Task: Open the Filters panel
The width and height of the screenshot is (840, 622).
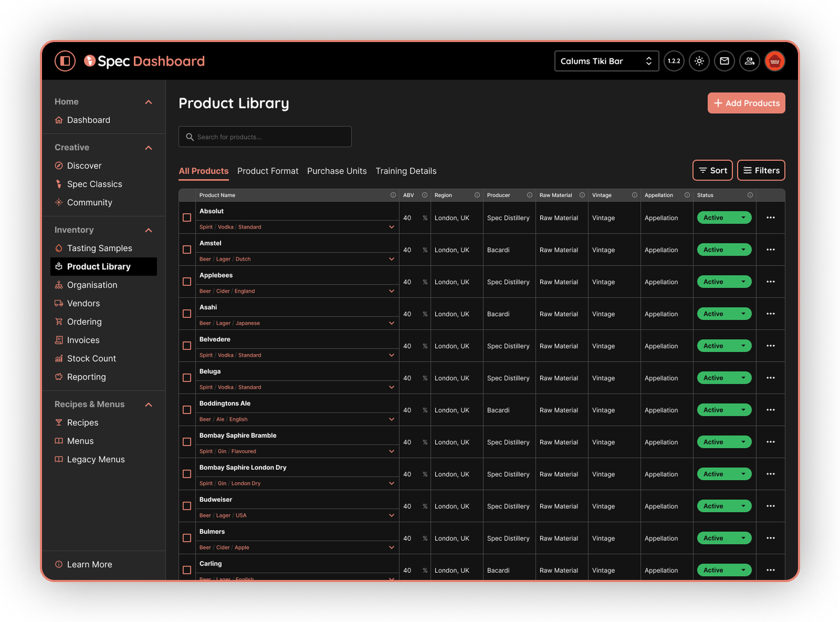Action: 760,170
